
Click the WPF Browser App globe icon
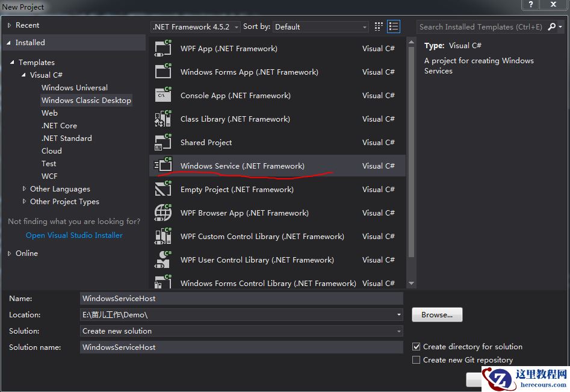163,213
